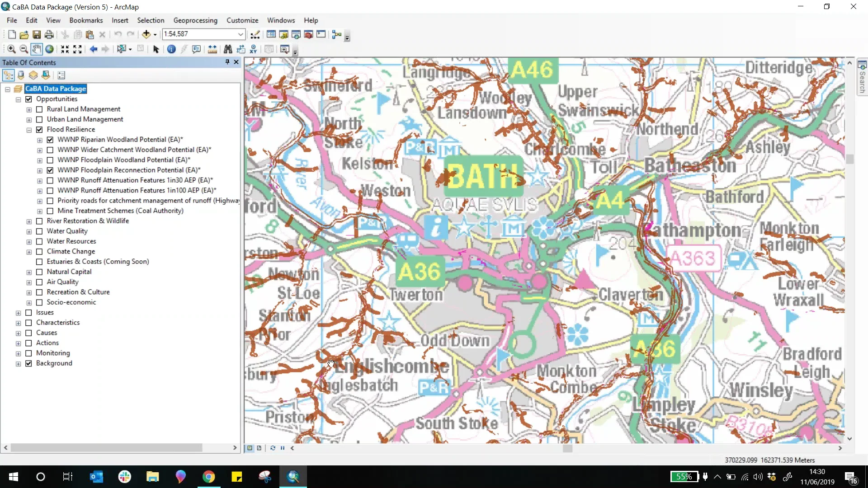
Task: Open the Geoprocessing menu
Action: 195,20
